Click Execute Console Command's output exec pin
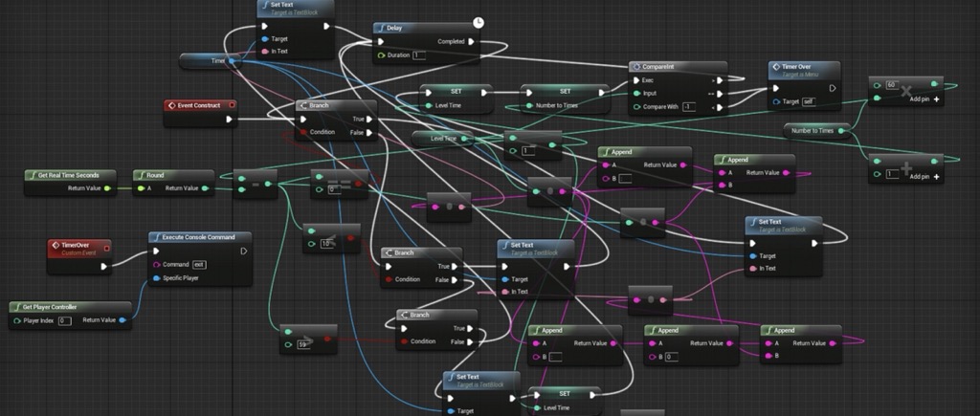980x416 pixels. 244,252
